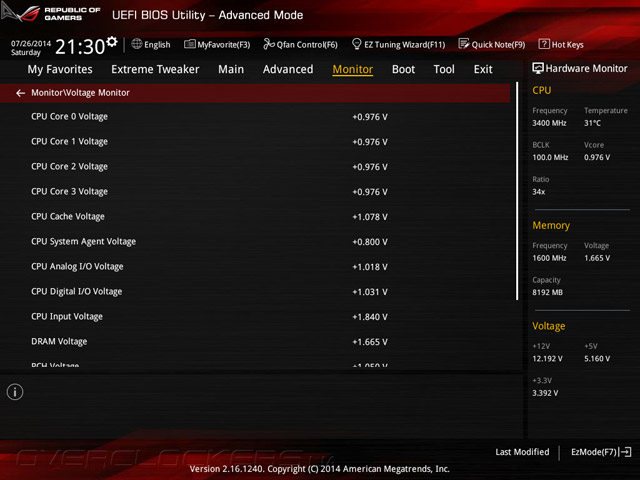The height and width of the screenshot is (480, 640).
Task: Select DRAM Voltage row
Action: coord(255,342)
